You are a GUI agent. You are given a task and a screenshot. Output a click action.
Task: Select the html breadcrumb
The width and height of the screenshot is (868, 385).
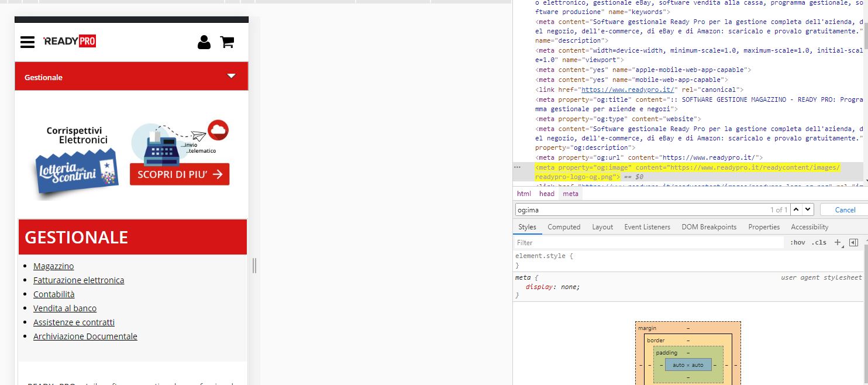point(524,194)
